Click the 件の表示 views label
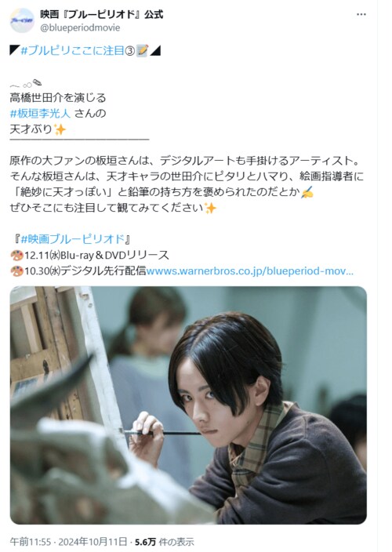 pyautogui.click(x=176, y=542)
